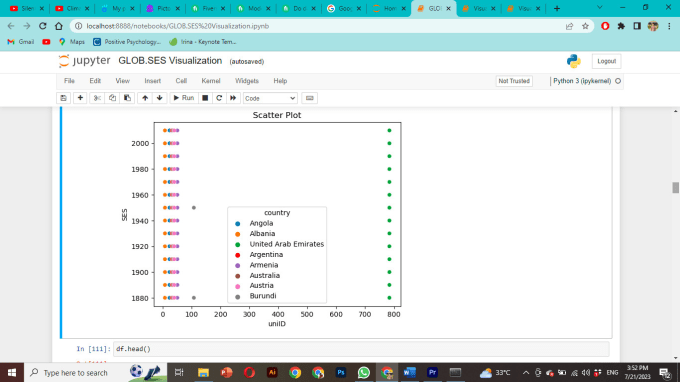Click the df.head() code cell input

[361, 349]
